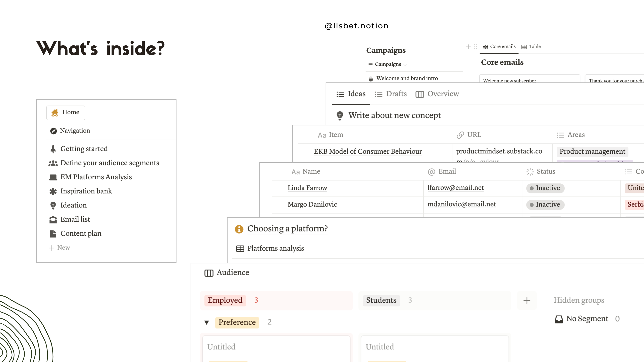Click the list icon in Areas column header
644x362 pixels.
pyautogui.click(x=560, y=135)
